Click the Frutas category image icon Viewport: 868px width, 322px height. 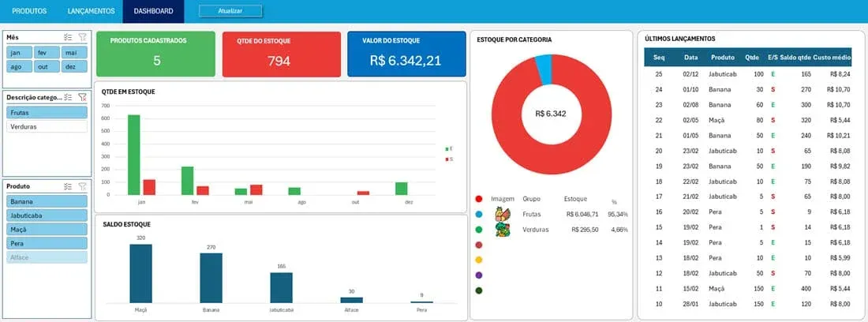[503, 214]
